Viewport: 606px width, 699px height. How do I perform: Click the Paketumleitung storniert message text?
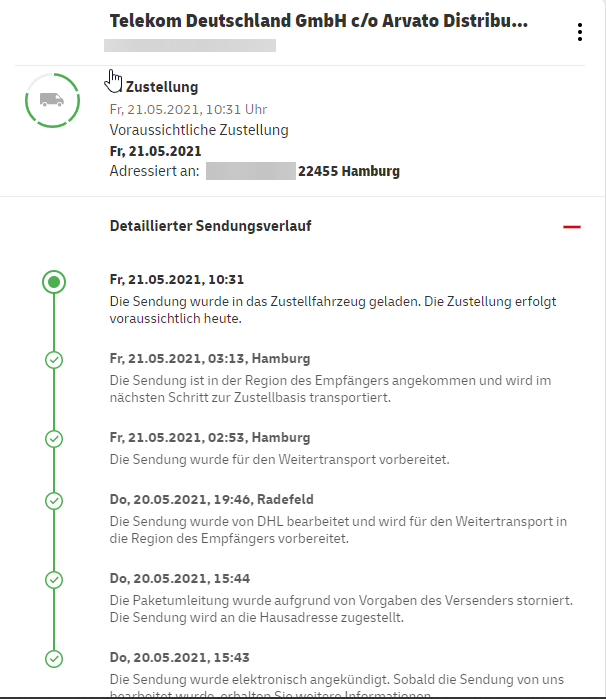click(x=341, y=609)
